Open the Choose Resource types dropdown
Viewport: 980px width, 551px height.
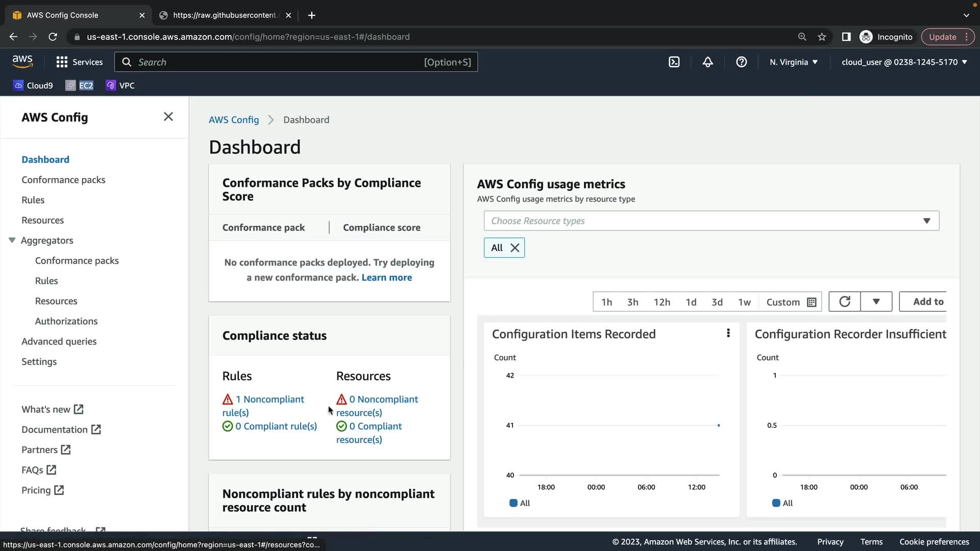pos(711,221)
